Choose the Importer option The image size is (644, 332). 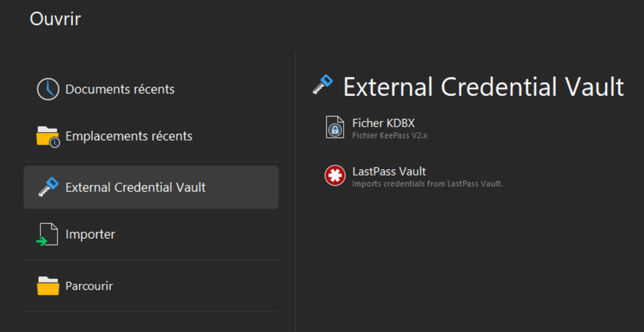[90, 234]
